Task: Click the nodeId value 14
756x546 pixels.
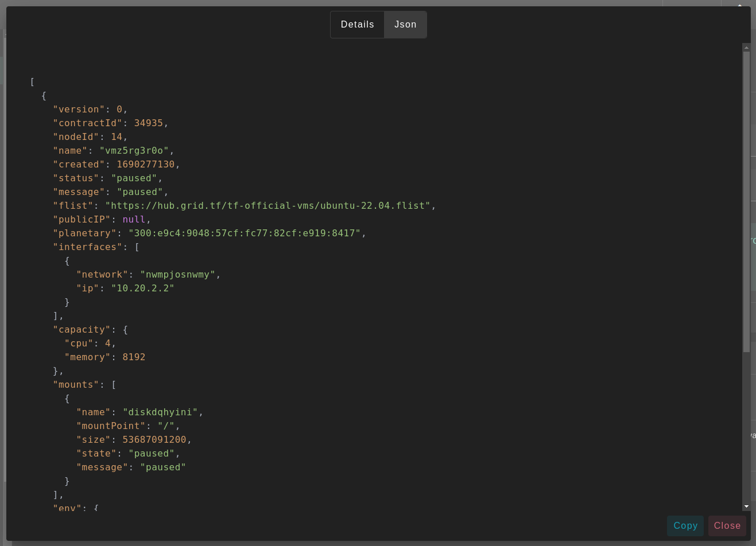Action: (x=117, y=137)
